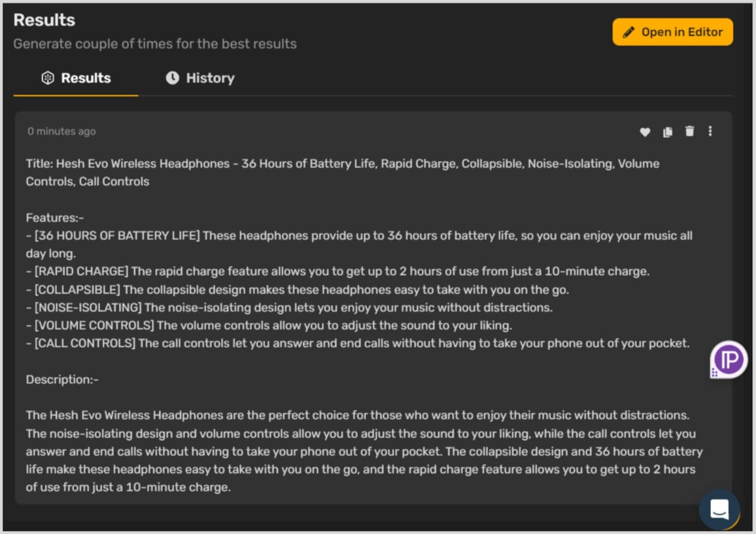The image size is (756, 534).
Task: Click the Hesh Evo Wireless Headphones title text
Action: pos(189,164)
